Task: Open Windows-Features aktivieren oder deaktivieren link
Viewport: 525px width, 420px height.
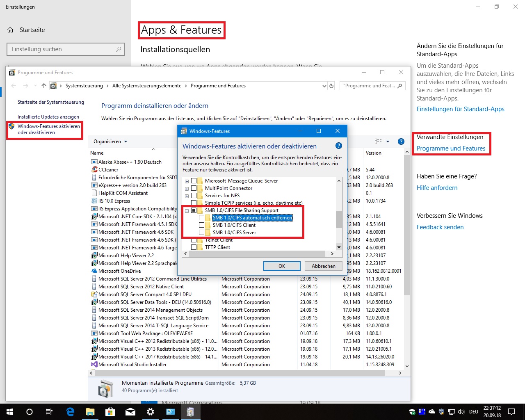Action: pyautogui.click(x=48, y=129)
